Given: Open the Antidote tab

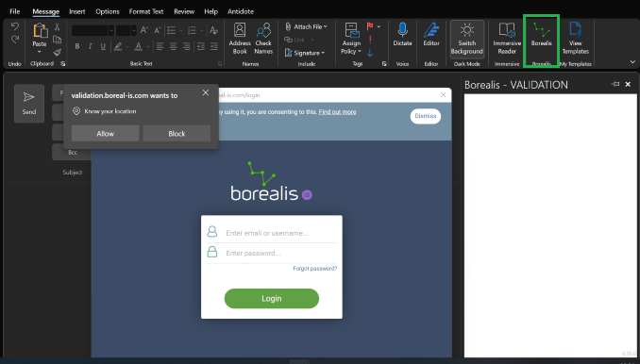Looking at the screenshot, I should pos(241,11).
